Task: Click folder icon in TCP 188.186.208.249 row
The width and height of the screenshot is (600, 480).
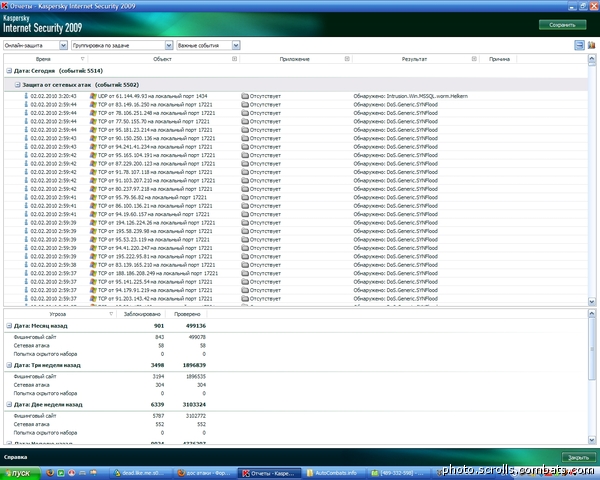Action: [245, 273]
